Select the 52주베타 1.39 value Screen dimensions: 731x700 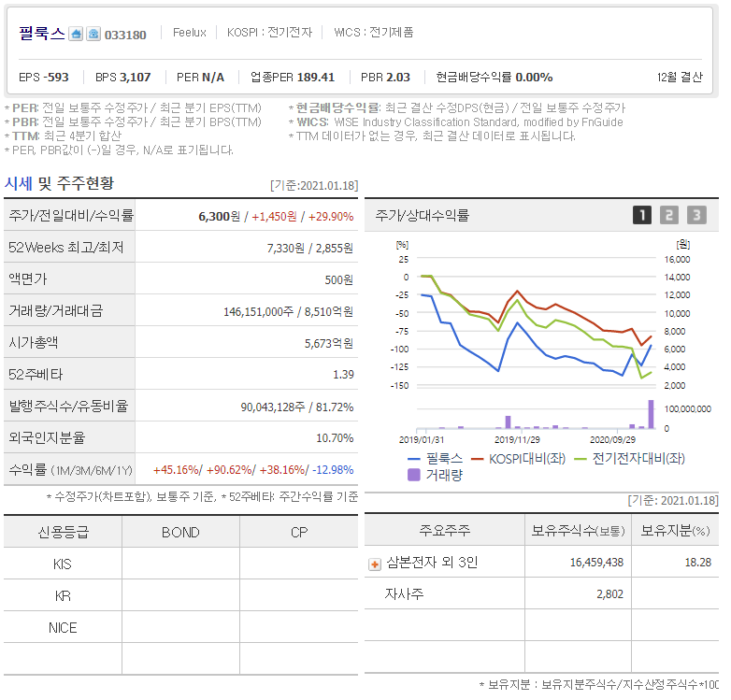pos(344,374)
